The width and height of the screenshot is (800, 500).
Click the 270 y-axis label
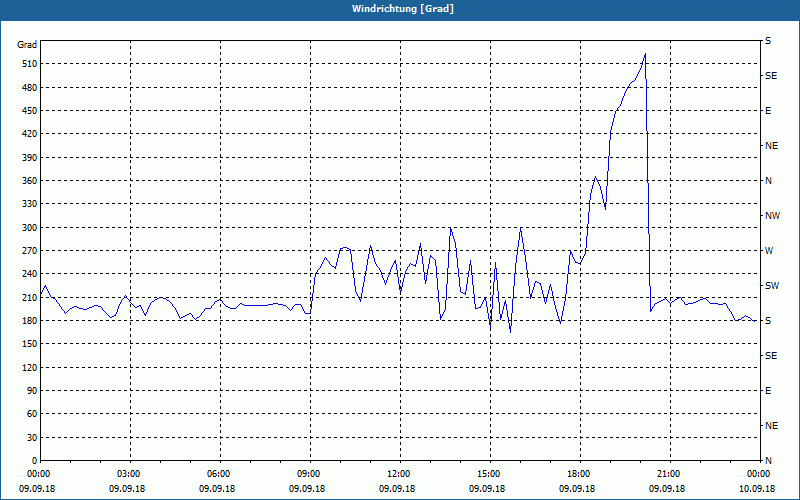tap(29, 251)
